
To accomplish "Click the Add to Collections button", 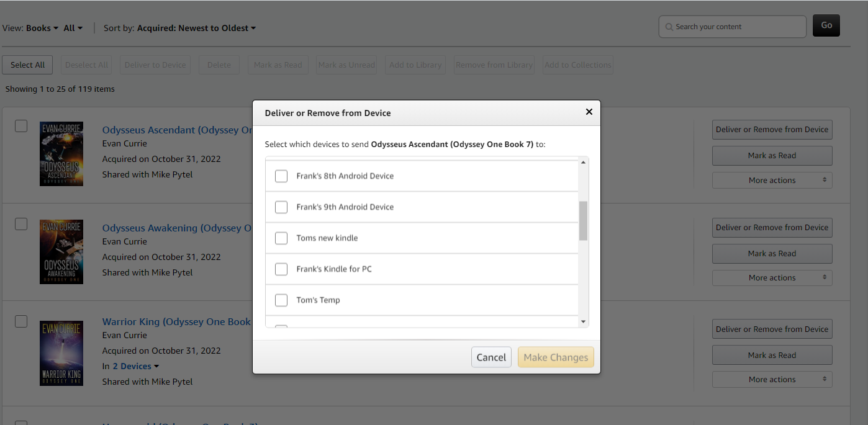I will coord(578,65).
